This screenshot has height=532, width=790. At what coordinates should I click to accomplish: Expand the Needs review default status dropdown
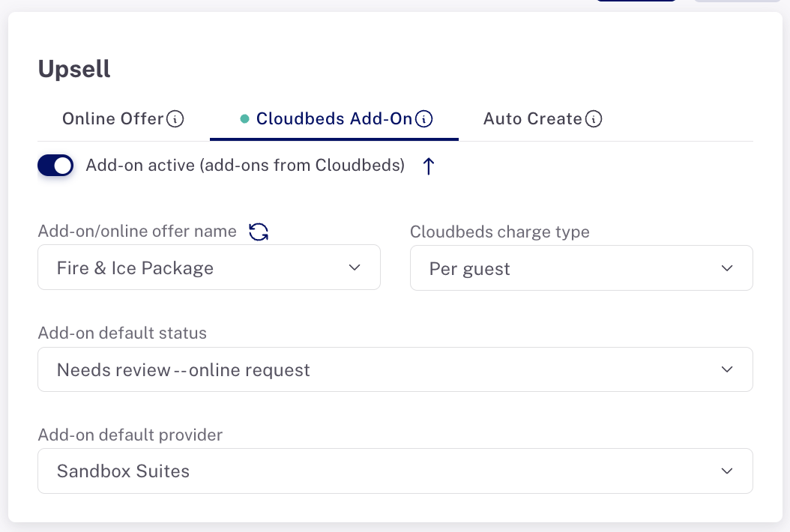(396, 369)
